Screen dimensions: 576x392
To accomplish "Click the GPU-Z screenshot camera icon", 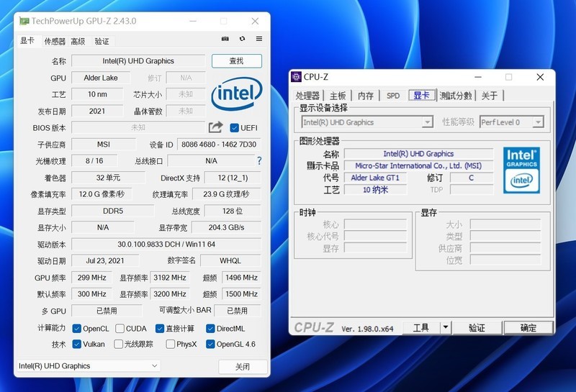I will point(225,39).
